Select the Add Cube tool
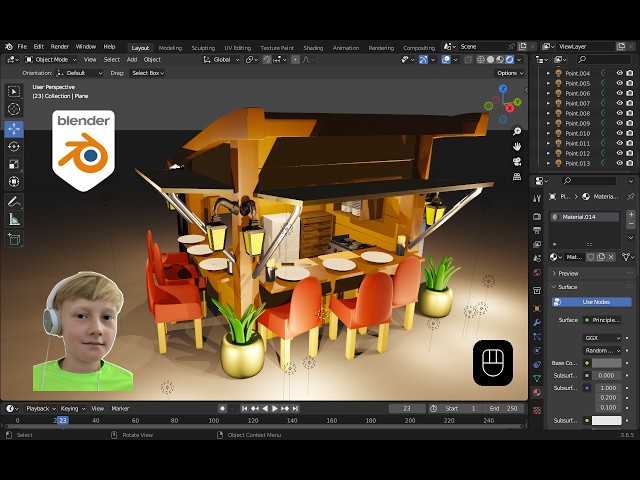 tap(14, 239)
